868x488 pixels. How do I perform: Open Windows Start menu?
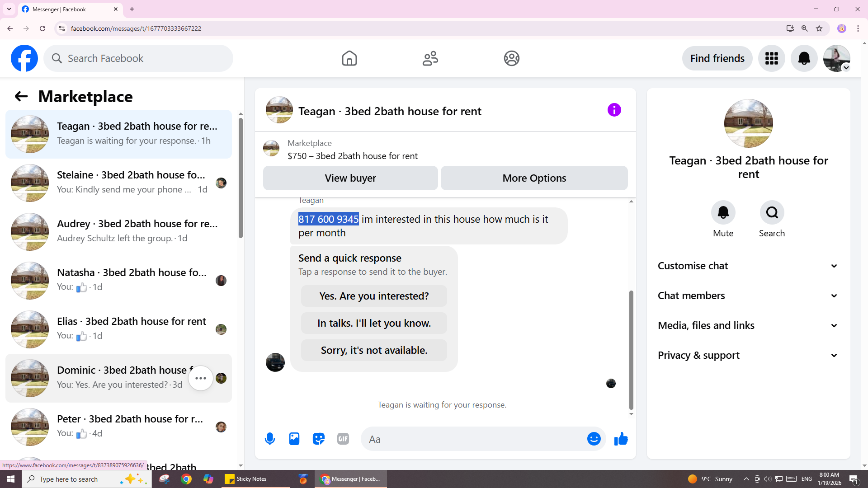11,479
